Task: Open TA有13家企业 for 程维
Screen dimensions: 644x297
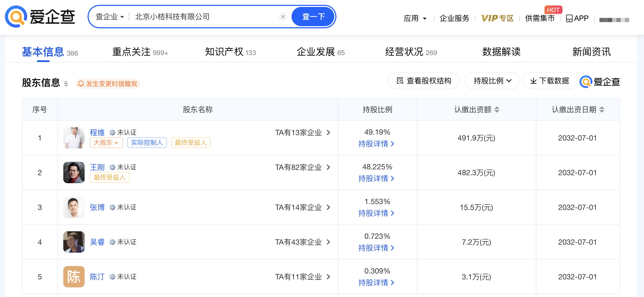Action: tap(303, 132)
